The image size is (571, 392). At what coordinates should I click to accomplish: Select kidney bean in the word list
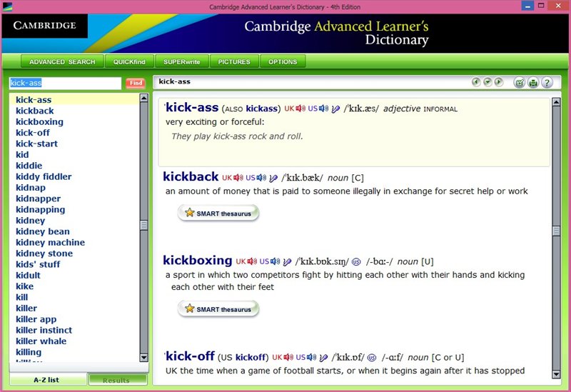tap(42, 231)
